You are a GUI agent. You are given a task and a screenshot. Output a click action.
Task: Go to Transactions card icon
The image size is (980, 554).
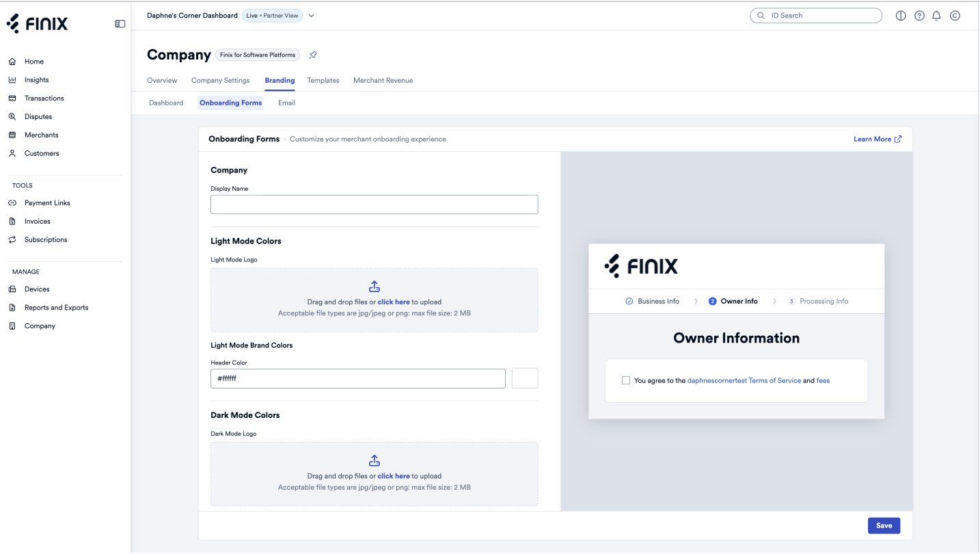point(12,98)
